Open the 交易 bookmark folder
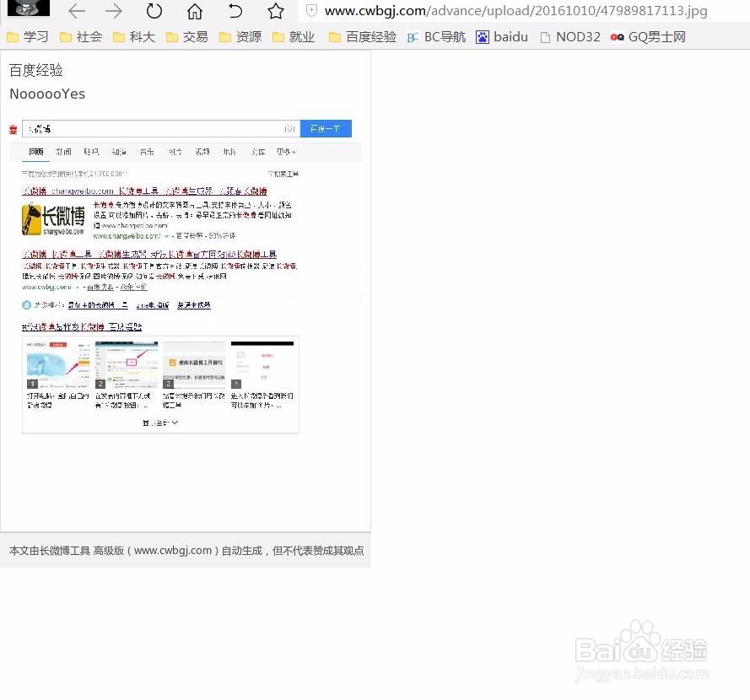 tap(187, 37)
